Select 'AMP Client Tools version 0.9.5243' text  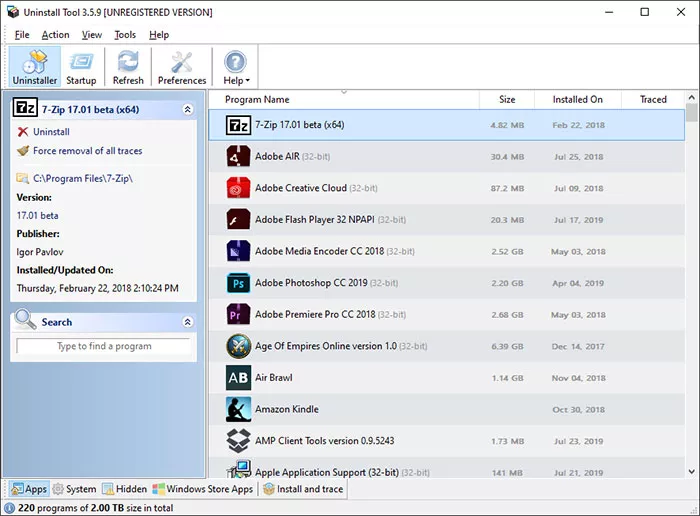(x=325, y=441)
